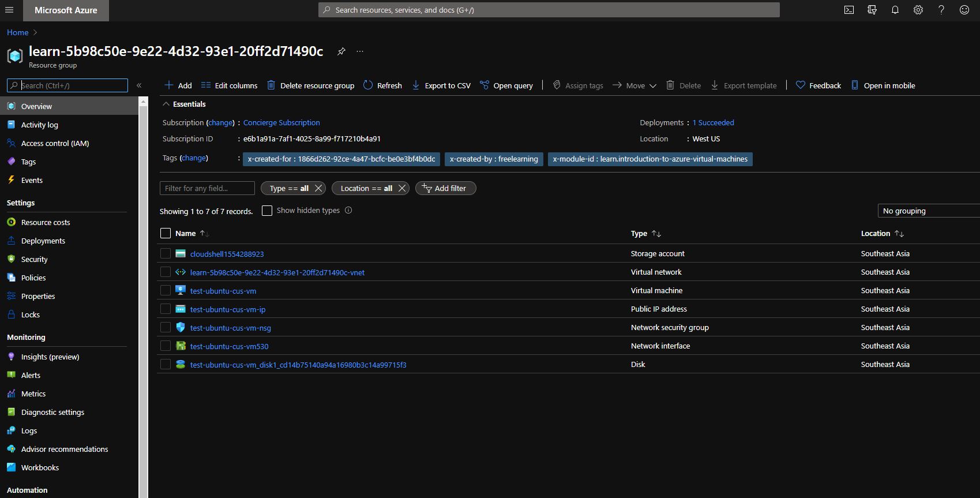Pin the resource group to dashboard

(341, 51)
